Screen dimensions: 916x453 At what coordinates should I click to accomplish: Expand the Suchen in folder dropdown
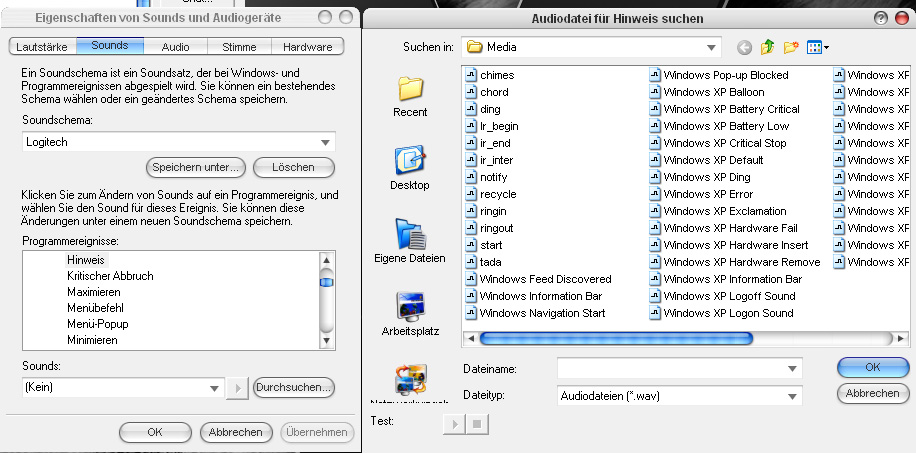point(711,47)
